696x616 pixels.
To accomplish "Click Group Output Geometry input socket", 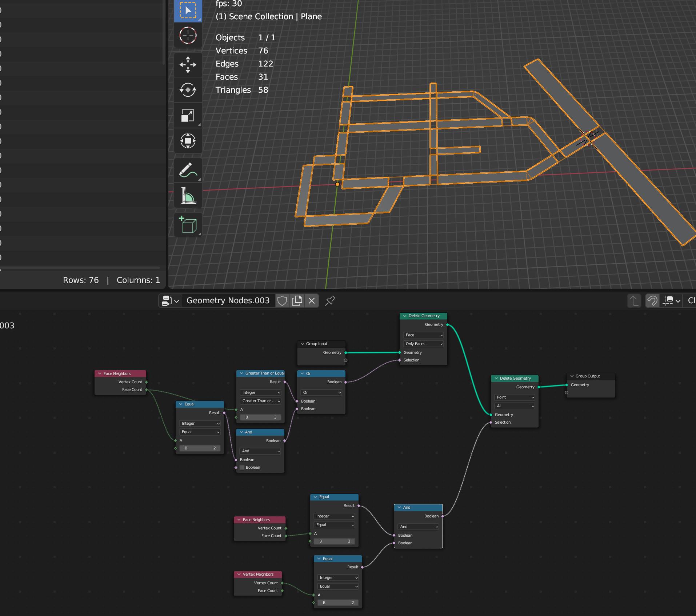I will pos(567,385).
